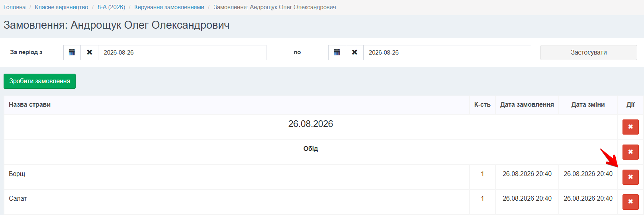Open the end date calendar picker
The image size is (644, 215).
tap(337, 53)
